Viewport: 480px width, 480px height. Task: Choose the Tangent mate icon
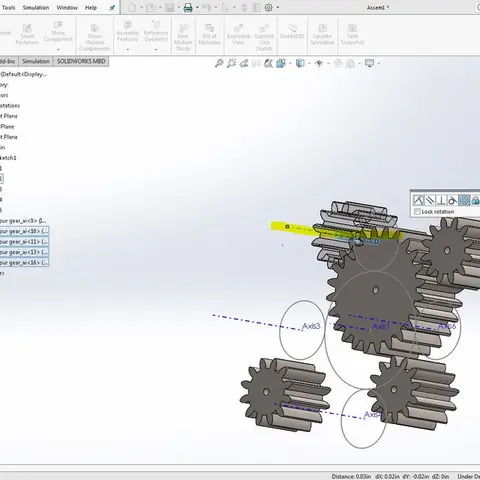tap(452, 200)
